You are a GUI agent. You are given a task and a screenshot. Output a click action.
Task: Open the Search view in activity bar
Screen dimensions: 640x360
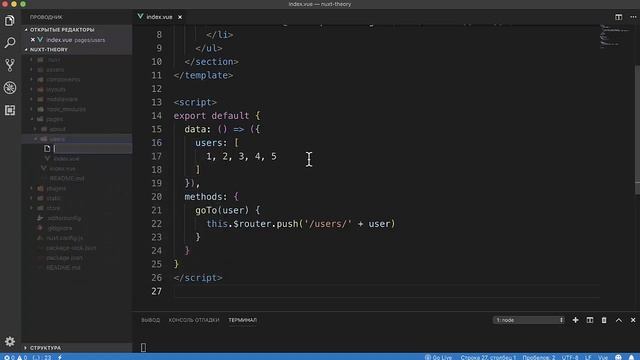pyautogui.click(x=10, y=42)
